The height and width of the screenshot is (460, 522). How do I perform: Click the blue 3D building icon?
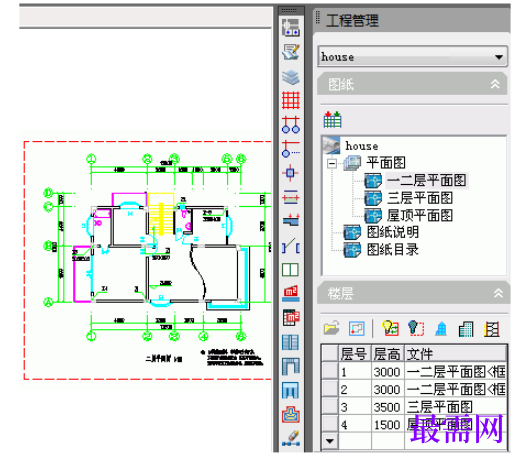click(x=441, y=329)
